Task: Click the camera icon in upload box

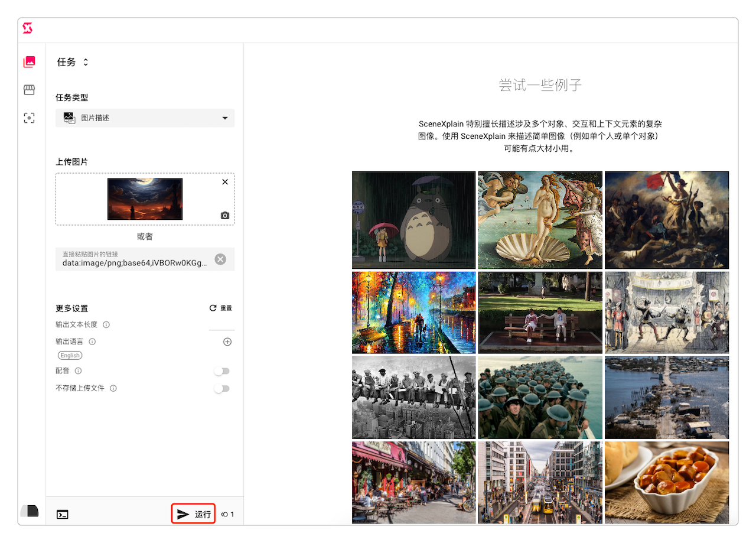Action: point(225,216)
